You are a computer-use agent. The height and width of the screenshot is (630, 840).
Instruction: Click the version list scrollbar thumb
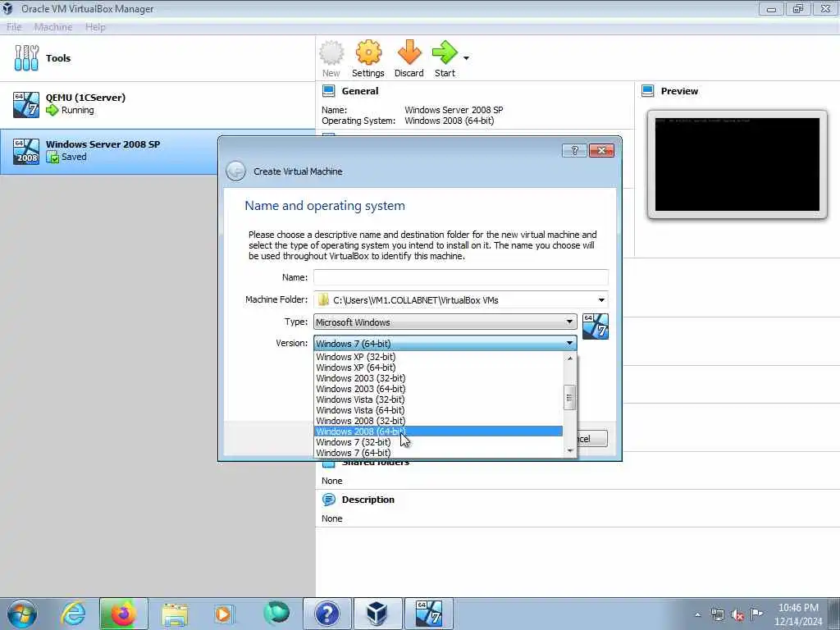[570, 398]
